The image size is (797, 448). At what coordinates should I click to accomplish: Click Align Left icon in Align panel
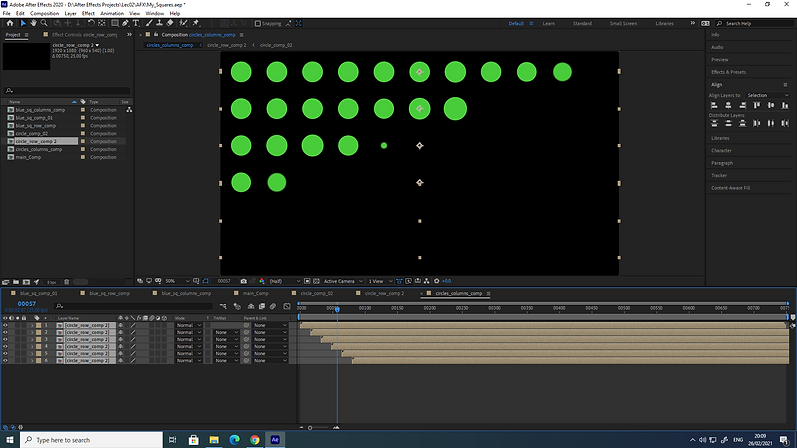click(x=714, y=105)
